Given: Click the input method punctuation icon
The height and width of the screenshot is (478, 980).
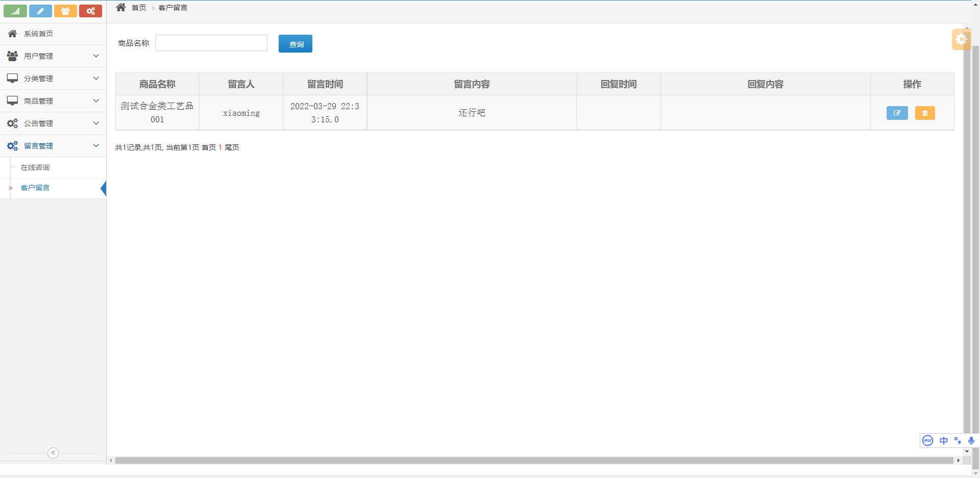Looking at the screenshot, I should tap(958, 440).
